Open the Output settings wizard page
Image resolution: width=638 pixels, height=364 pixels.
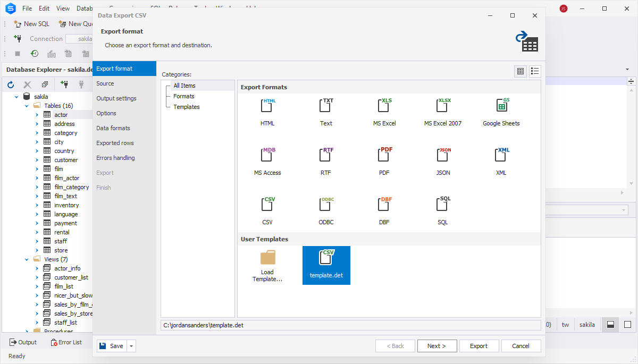116,98
